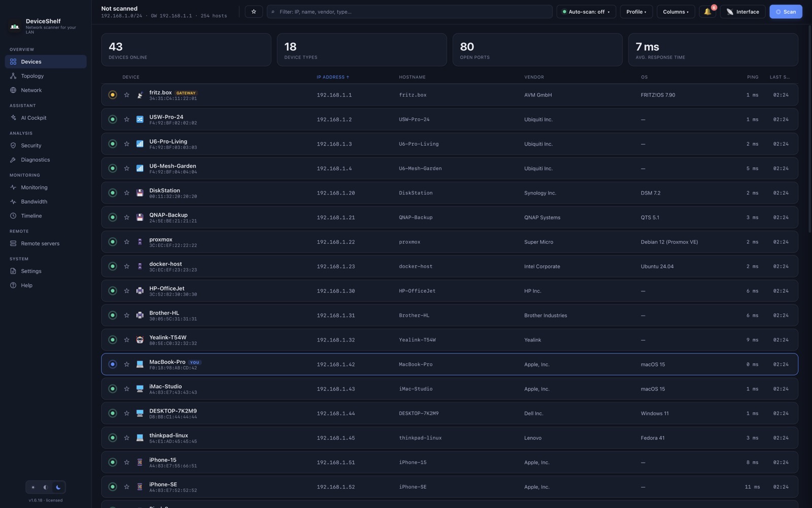This screenshot has height=508, width=812.
Task: Open Diagnostics in the sidebar
Action: click(x=46, y=160)
